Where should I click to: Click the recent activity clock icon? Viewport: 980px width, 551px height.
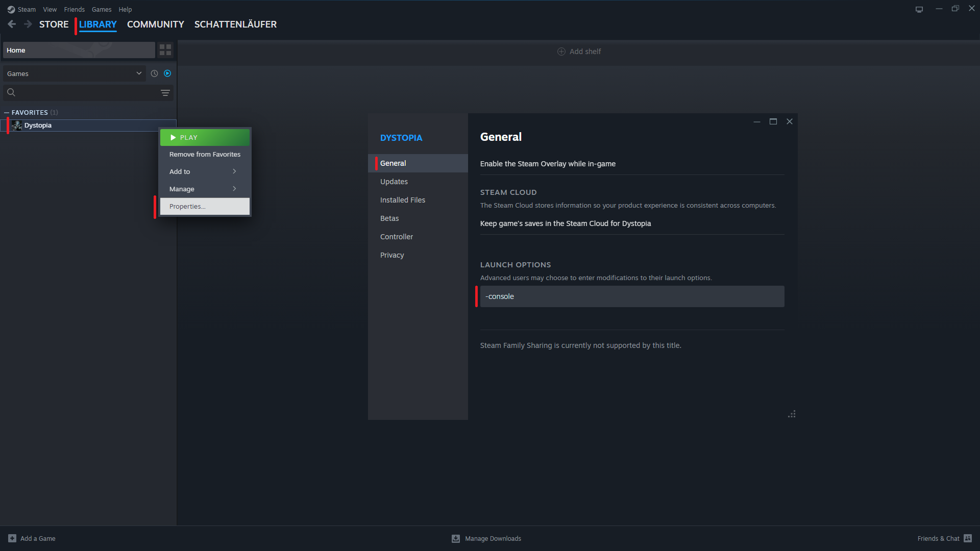pos(154,73)
